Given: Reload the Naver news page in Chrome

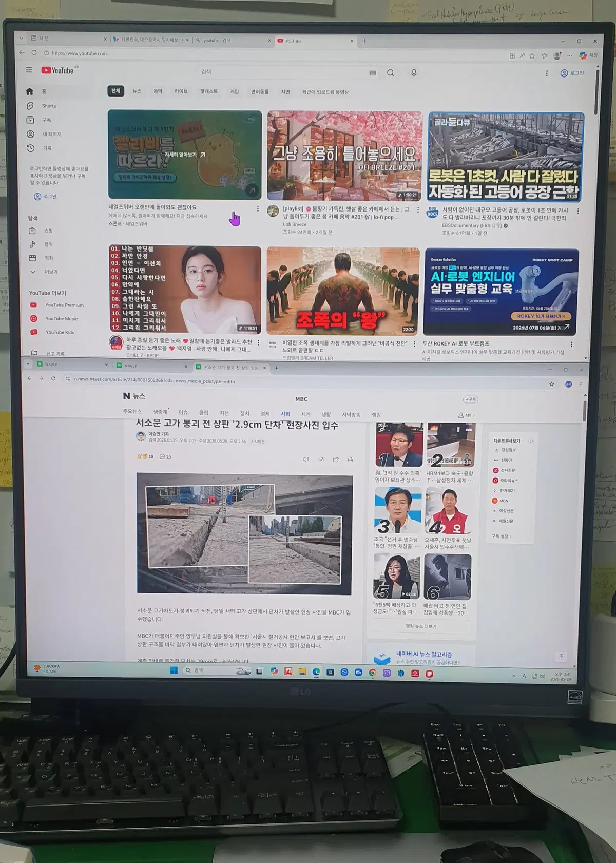Looking at the screenshot, I should click(53, 378).
